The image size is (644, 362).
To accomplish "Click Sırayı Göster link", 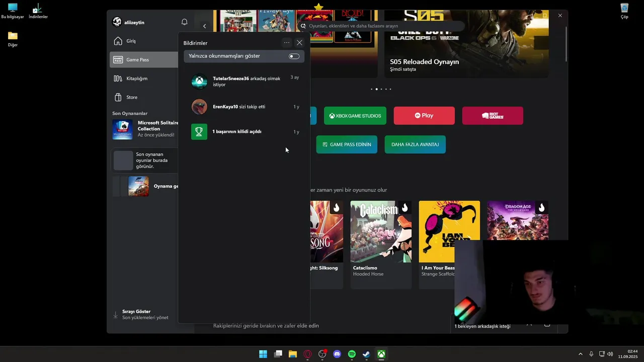I will pos(136,311).
